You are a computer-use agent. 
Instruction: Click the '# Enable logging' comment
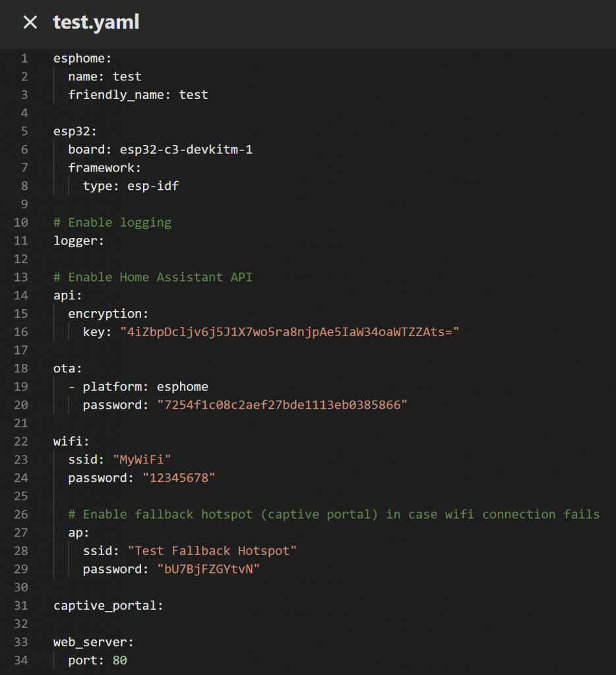pos(112,222)
